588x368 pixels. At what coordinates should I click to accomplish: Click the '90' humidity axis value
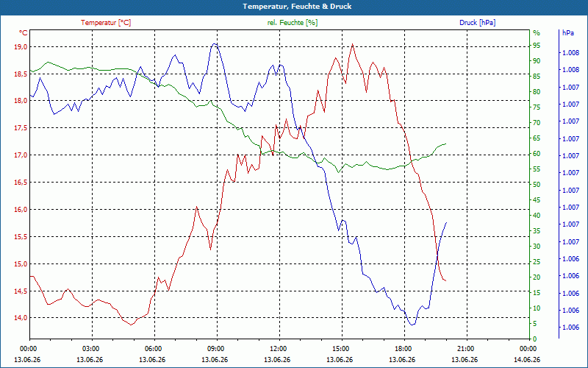(537, 61)
